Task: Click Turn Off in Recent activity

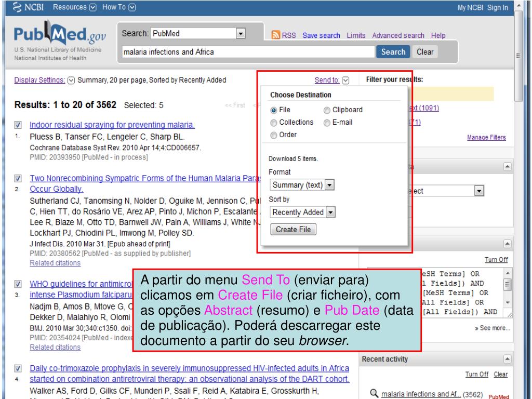Action: 477,374
